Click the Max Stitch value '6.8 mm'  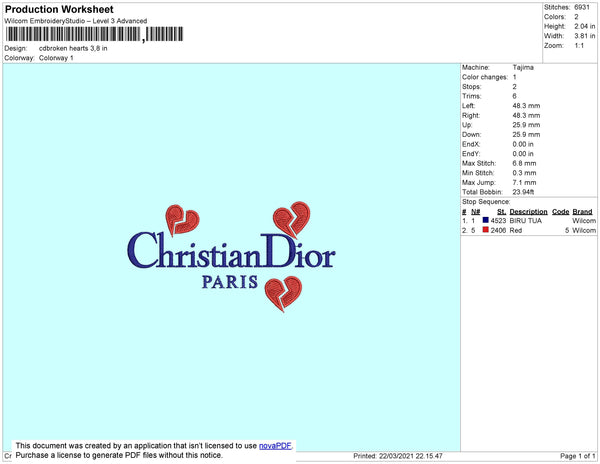coord(524,163)
